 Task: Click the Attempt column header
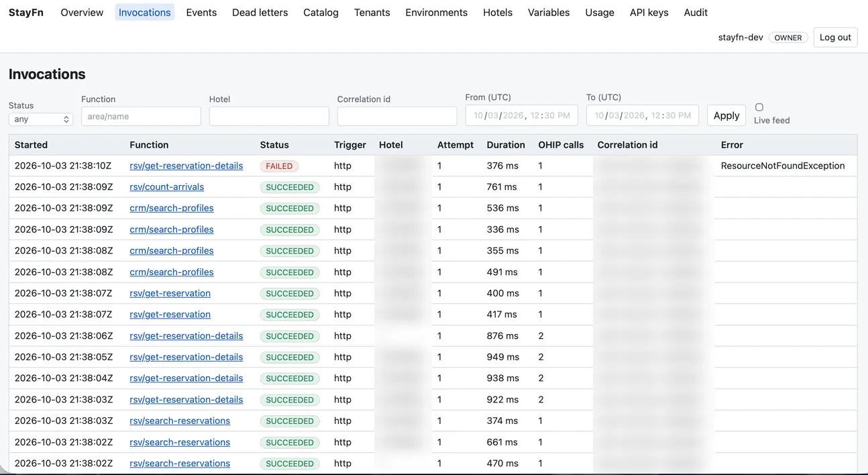(x=455, y=145)
